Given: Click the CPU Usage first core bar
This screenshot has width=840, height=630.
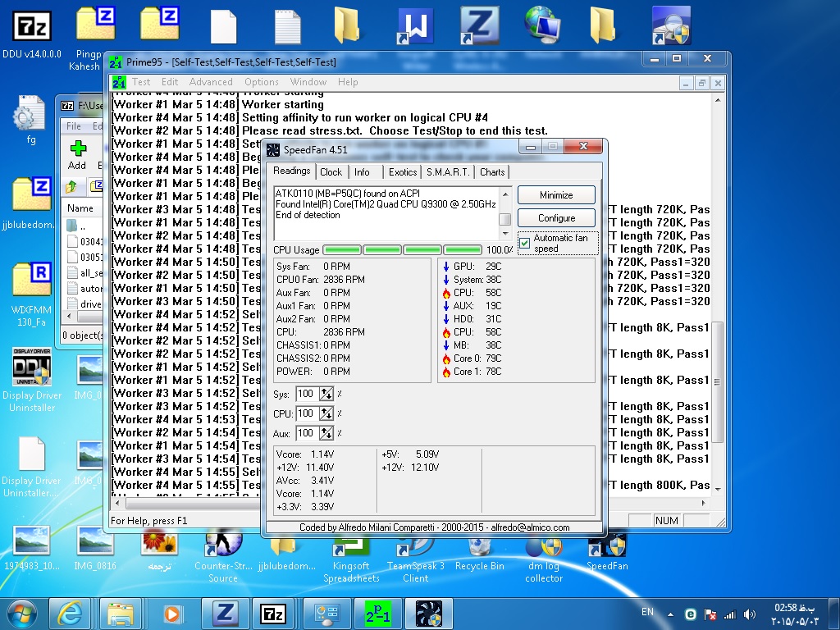Looking at the screenshot, I should click(x=342, y=249).
